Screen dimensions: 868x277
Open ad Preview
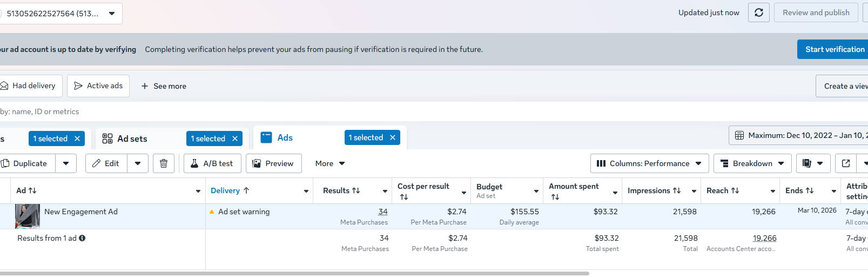[273, 163]
